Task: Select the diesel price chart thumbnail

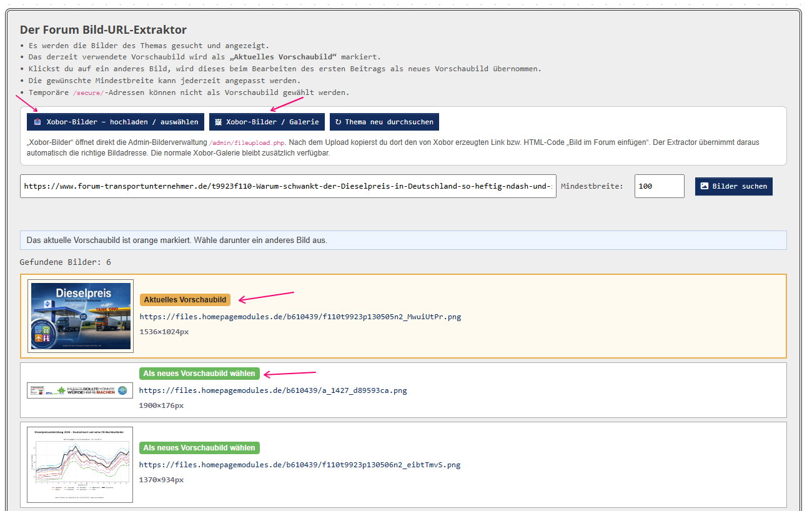Action: pyautogui.click(x=80, y=465)
